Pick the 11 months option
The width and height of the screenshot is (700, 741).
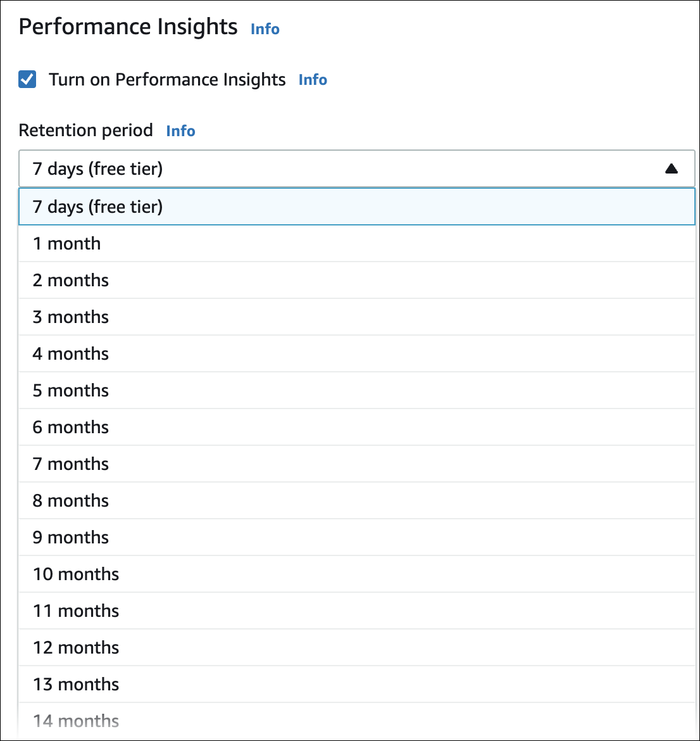click(x=75, y=611)
